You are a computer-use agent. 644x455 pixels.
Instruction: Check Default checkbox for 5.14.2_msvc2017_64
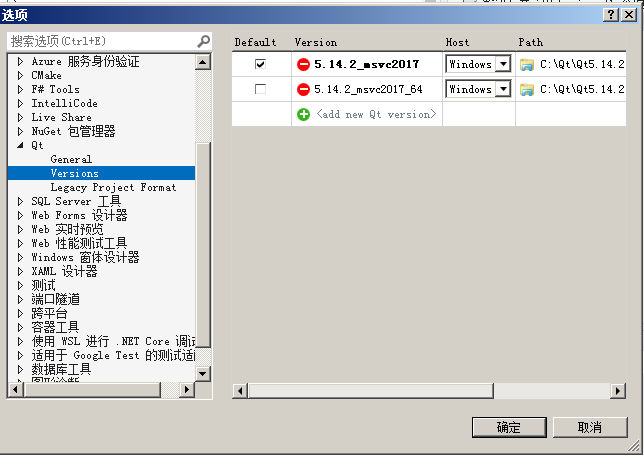(x=260, y=89)
